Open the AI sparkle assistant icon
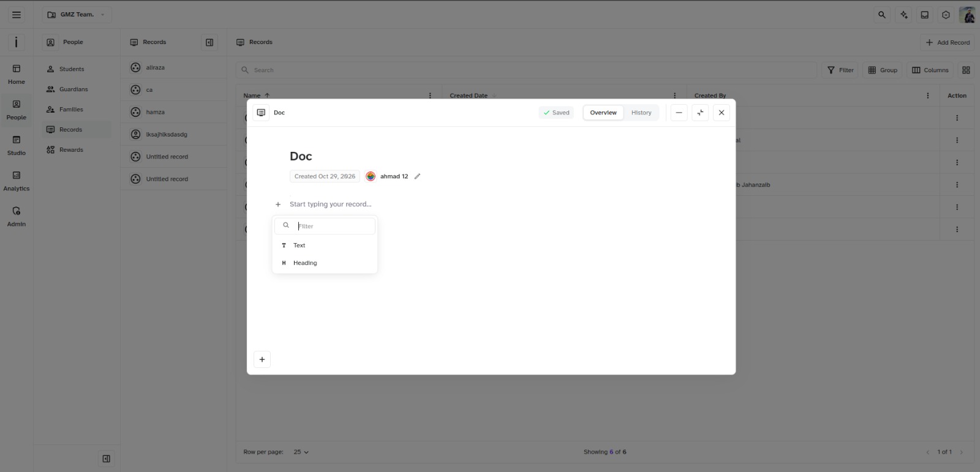 tap(903, 15)
